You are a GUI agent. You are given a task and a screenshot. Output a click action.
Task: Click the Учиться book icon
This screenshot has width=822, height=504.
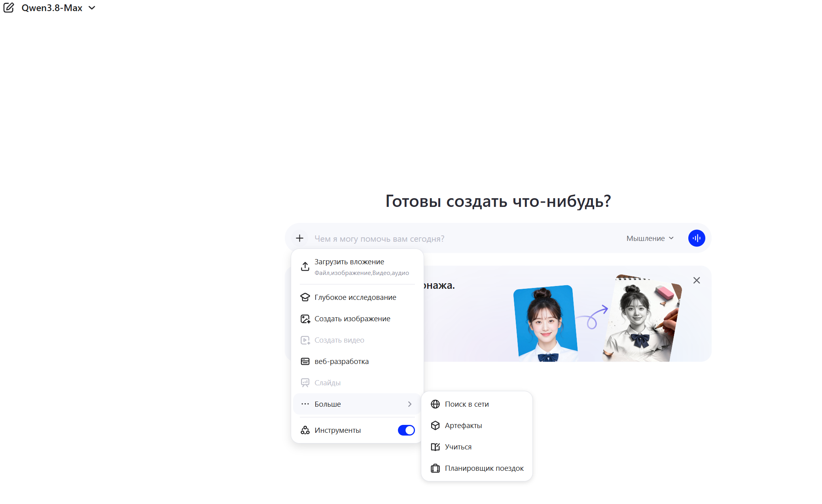point(435,447)
